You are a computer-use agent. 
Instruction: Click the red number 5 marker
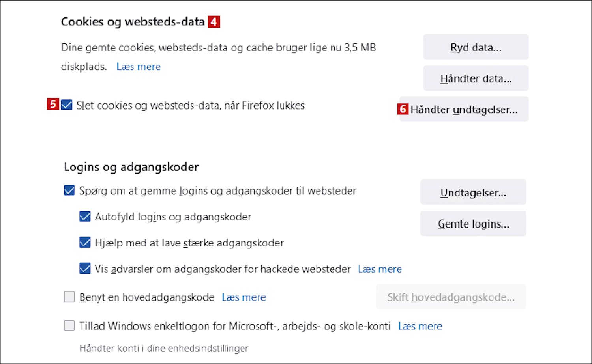coord(53,105)
